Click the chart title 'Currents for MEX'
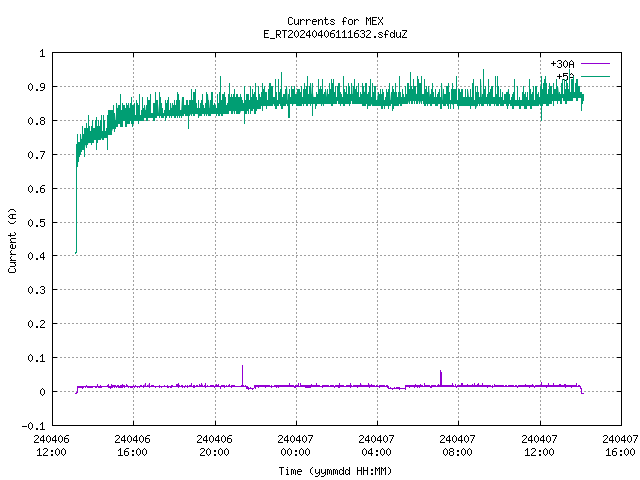640x480 pixels. click(x=335, y=21)
